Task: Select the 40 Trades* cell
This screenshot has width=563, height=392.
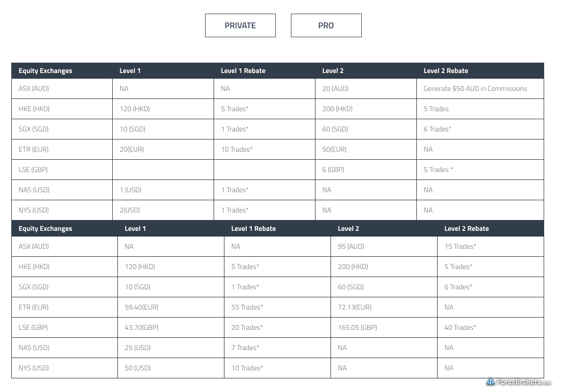Action: (490, 327)
